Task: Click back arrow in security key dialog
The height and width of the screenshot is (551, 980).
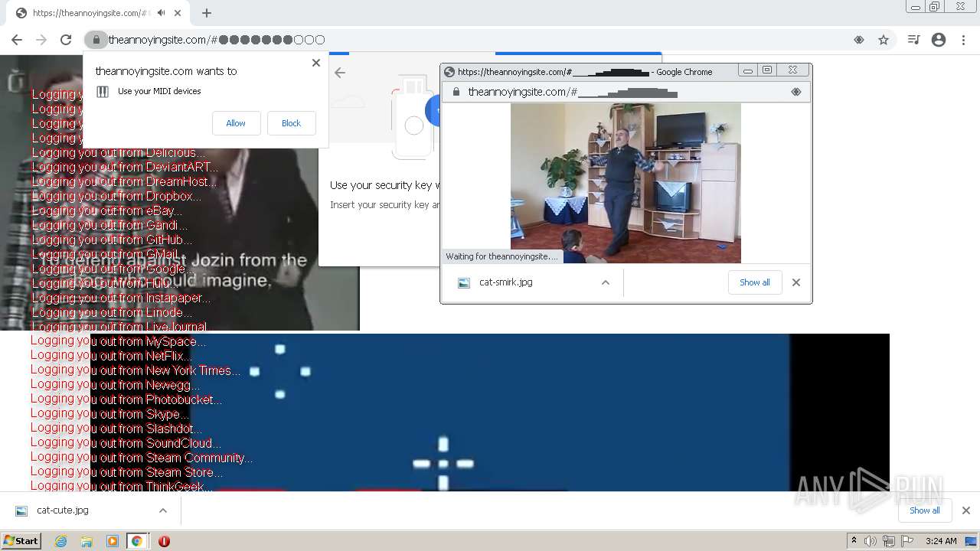Action: click(x=340, y=73)
